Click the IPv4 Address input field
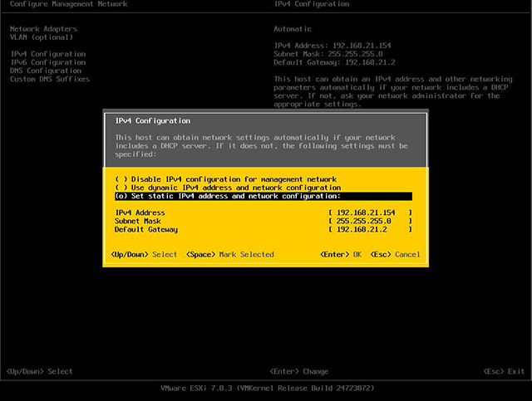The height and width of the screenshot is (401, 532). click(x=370, y=213)
